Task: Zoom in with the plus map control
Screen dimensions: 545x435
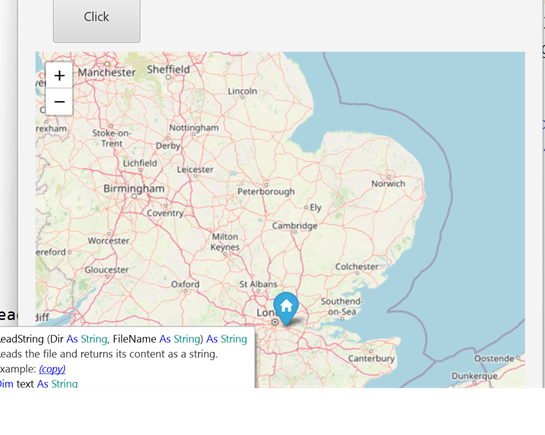Action: 59,75
